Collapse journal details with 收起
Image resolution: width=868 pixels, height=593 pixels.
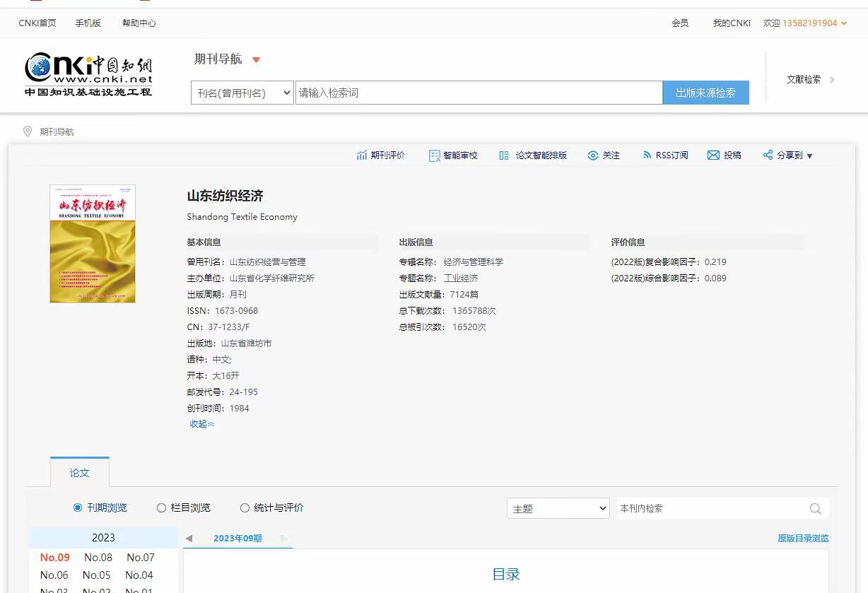coord(202,424)
